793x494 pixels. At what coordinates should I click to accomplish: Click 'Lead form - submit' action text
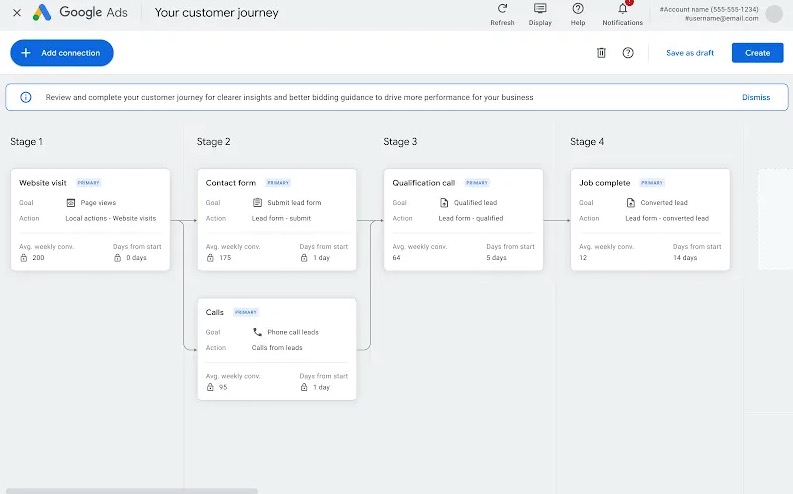tap(281, 218)
